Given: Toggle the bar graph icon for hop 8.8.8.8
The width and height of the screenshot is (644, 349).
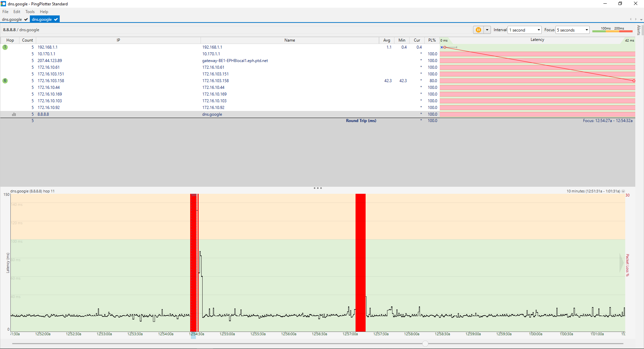Looking at the screenshot, I should point(14,114).
